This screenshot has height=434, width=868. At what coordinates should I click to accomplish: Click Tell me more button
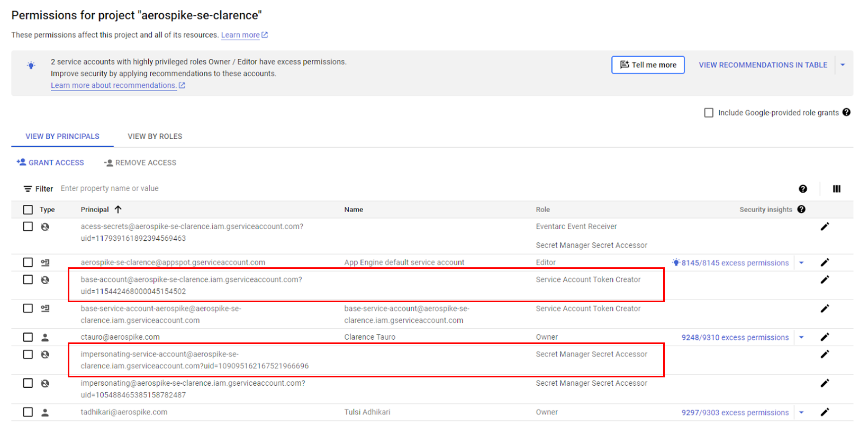tap(648, 65)
